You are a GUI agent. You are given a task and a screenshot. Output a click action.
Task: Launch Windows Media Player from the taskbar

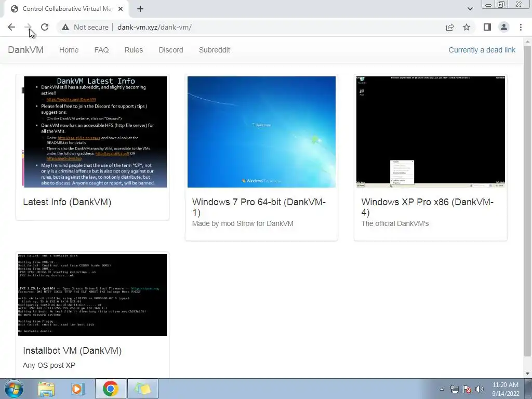pos(78,389)
